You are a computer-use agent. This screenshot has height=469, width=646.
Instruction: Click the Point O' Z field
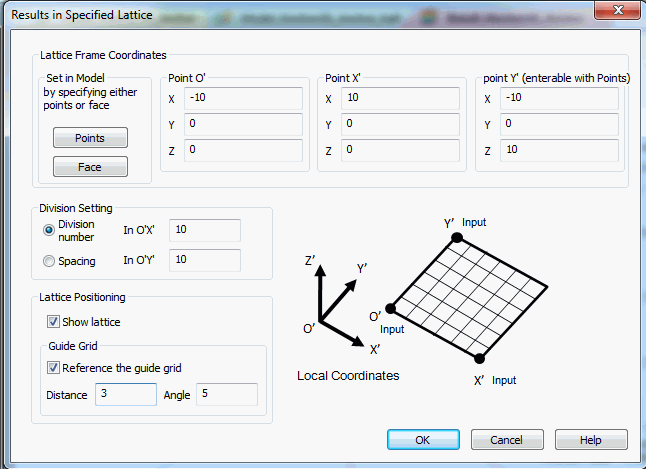pos(243,150)
